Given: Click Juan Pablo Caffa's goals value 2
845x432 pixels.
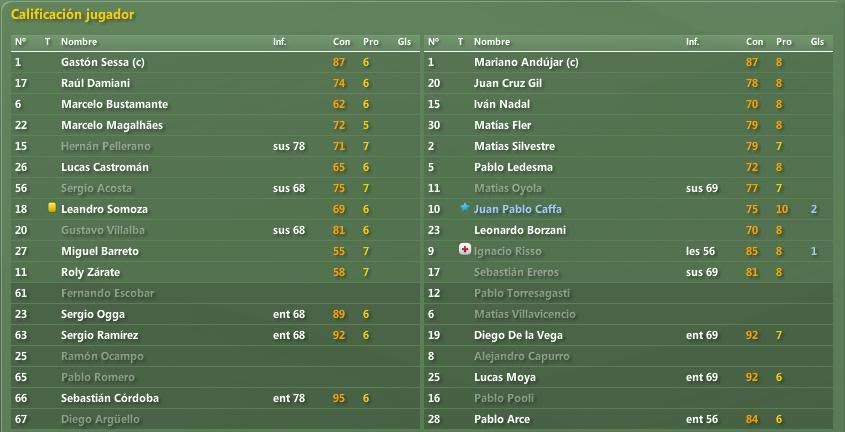Looking at the screenshot, I should pos(814,209).
